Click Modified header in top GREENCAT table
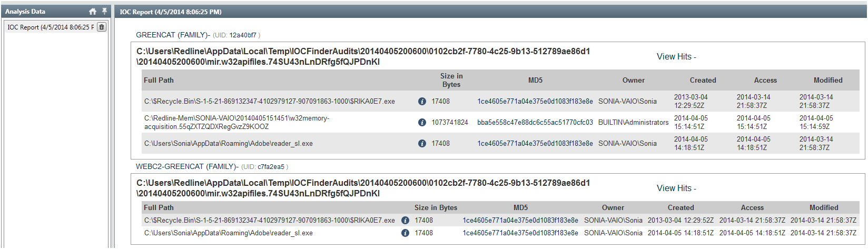 point(828,80)
